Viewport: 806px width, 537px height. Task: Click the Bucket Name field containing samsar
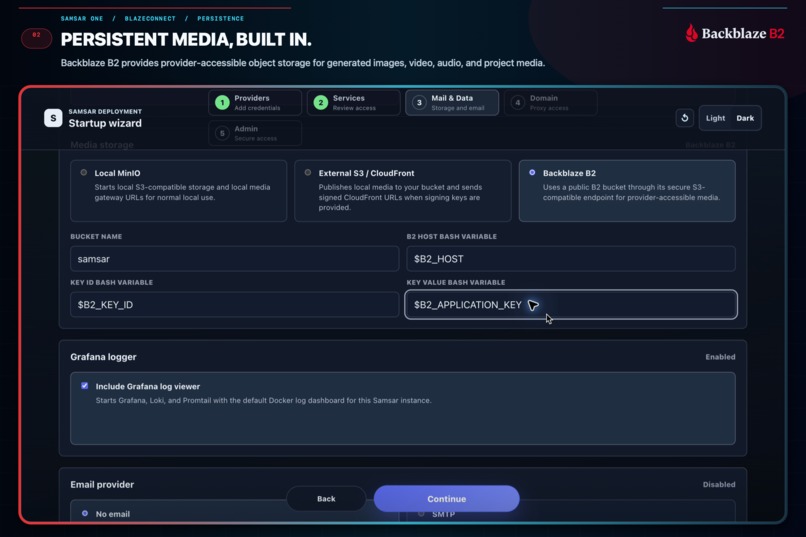[x=234, y=258]
